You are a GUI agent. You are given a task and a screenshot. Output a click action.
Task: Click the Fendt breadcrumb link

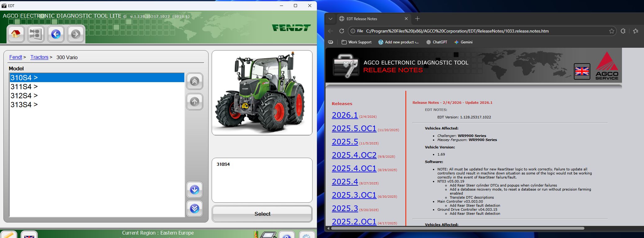(x=16, y=57)
